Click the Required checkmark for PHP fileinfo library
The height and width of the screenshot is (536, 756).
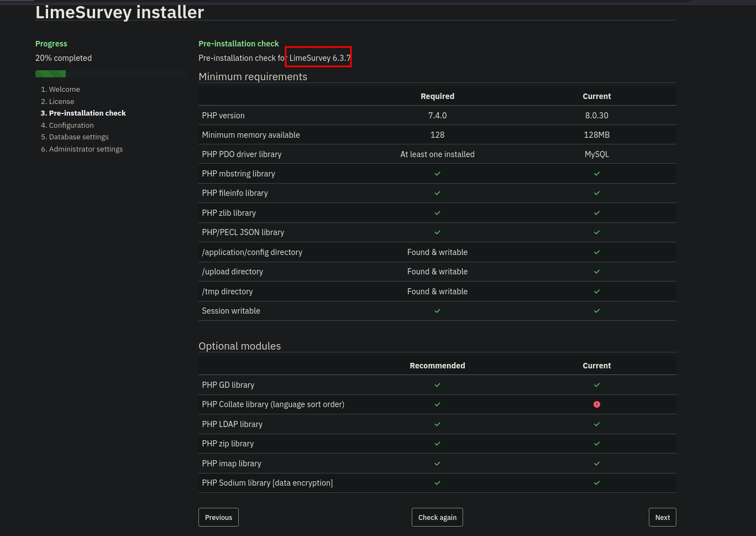[x=437, y=193]
